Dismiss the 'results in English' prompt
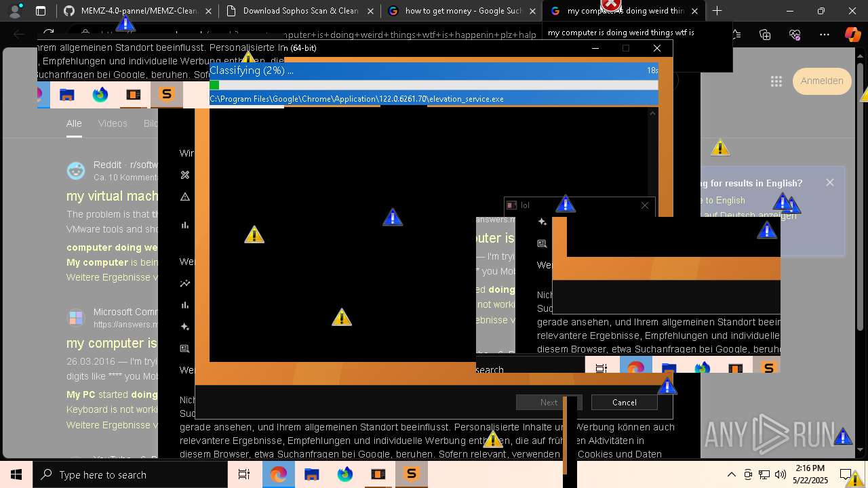Screen dimensions: 868x488 [x=830, y=182]
